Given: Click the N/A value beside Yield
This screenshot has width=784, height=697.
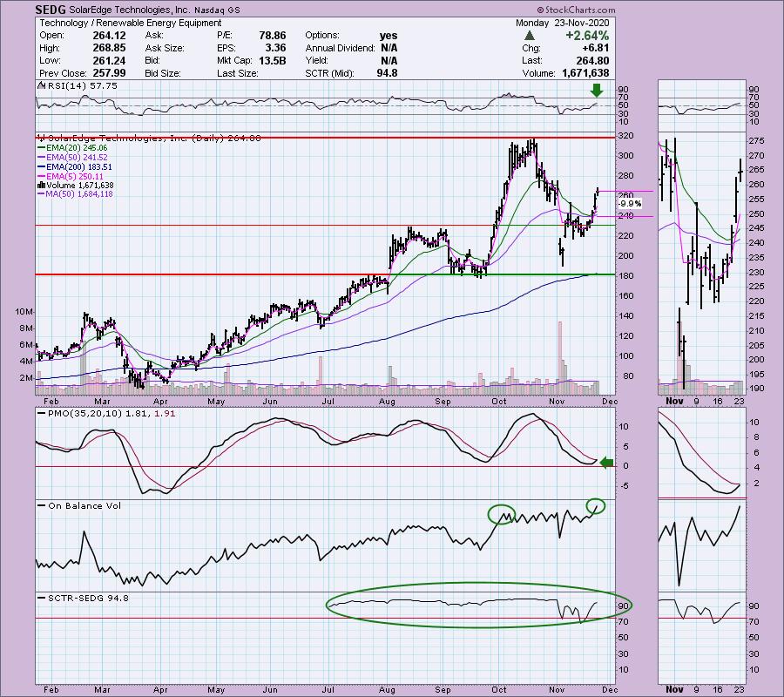Looking at the screenshot, I should (389, 60).
